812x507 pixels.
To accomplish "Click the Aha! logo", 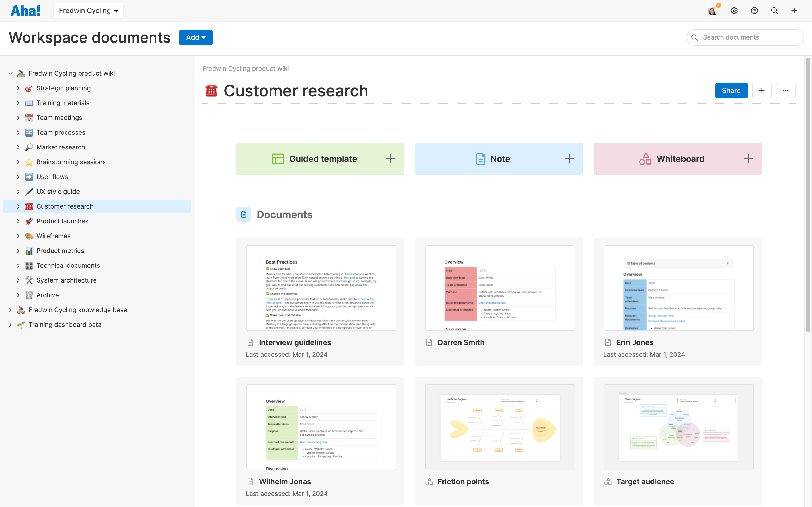I will coord(25,10).
